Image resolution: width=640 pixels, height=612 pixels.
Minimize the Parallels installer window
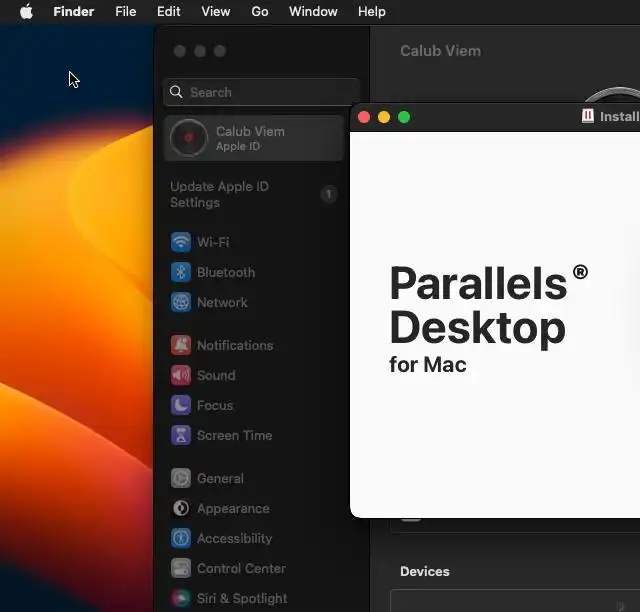click(384, 117)
